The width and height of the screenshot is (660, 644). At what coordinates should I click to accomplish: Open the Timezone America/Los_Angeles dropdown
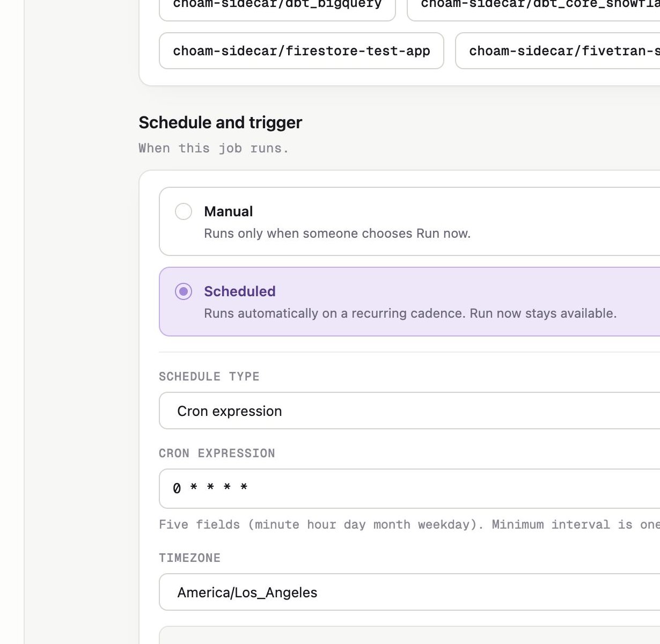click(x=409, y=592)
